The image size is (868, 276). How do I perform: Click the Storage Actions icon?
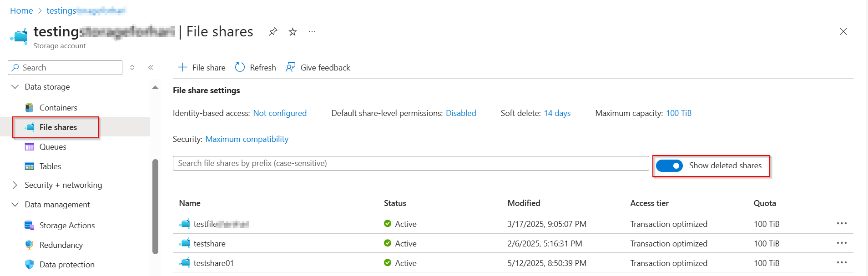(x=29, y=225)
